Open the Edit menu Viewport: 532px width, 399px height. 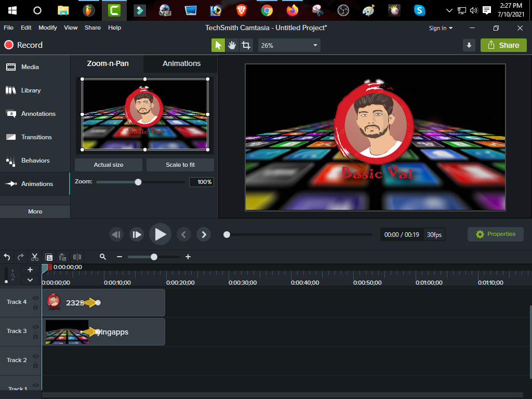(x=26, y=28)
